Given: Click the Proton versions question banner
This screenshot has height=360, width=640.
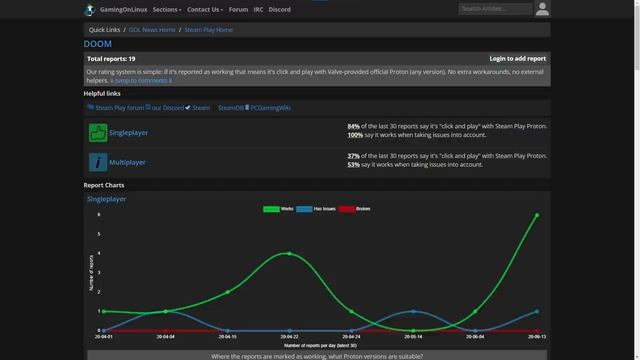Looking at the screenshot, I should coord(317,356).
